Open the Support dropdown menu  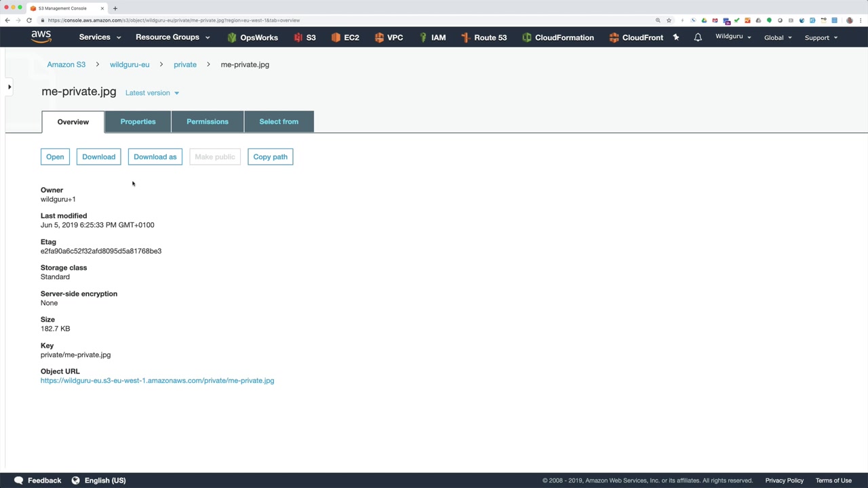[x=821, y=37]
